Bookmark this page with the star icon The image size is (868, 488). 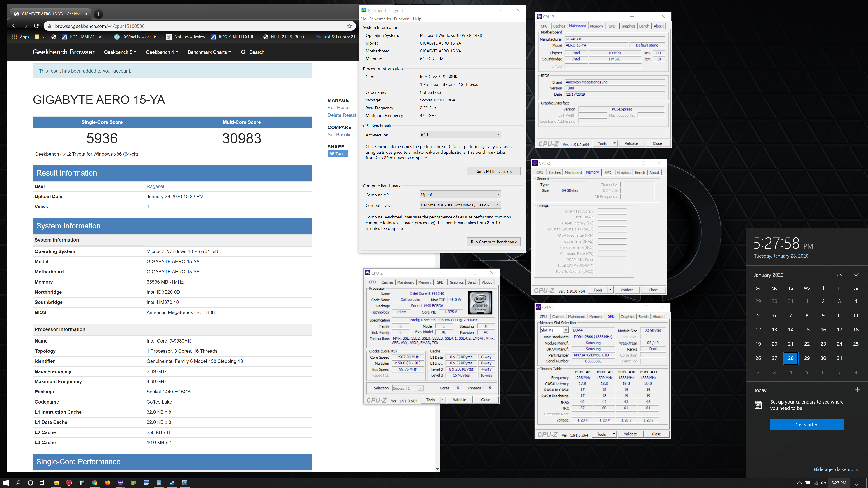350,26
